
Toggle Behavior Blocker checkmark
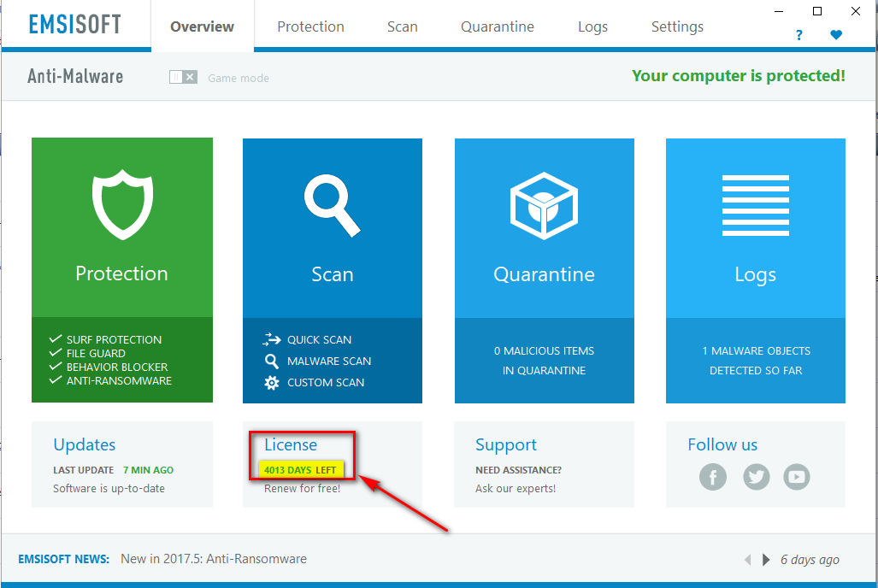55,367
